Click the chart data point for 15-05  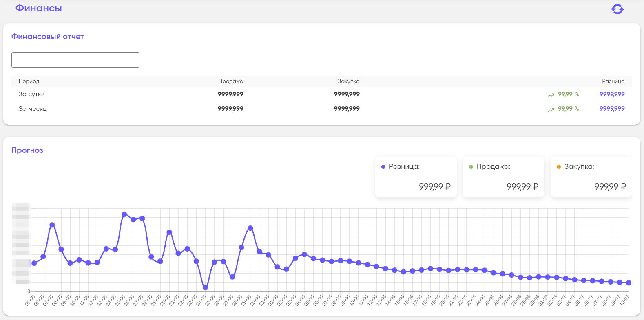[x=124, y=214]
